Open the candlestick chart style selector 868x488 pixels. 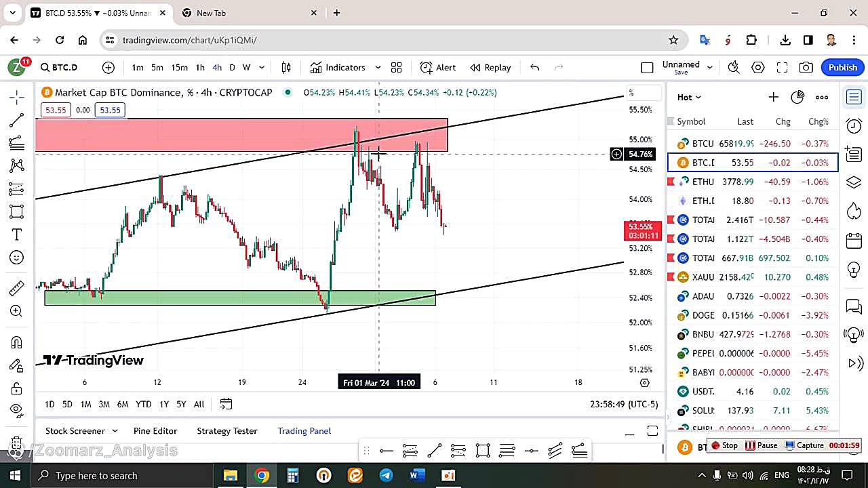point(286,67)
